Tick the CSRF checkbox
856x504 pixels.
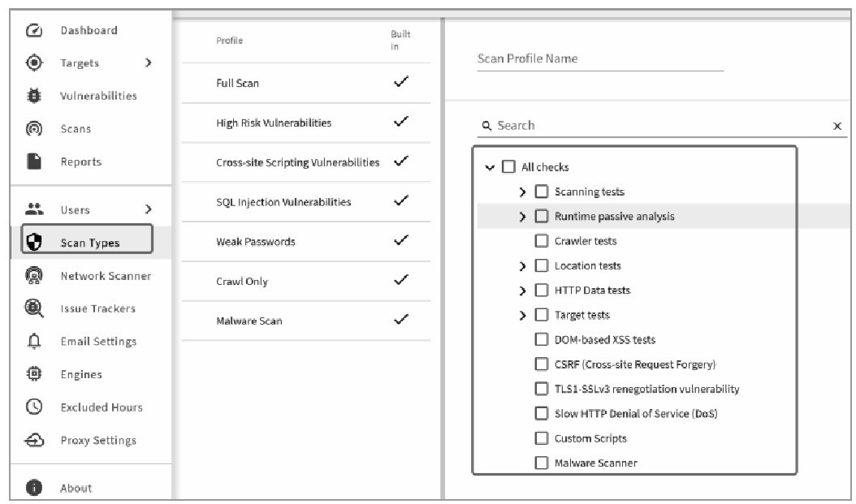click(x=541, y=364)
